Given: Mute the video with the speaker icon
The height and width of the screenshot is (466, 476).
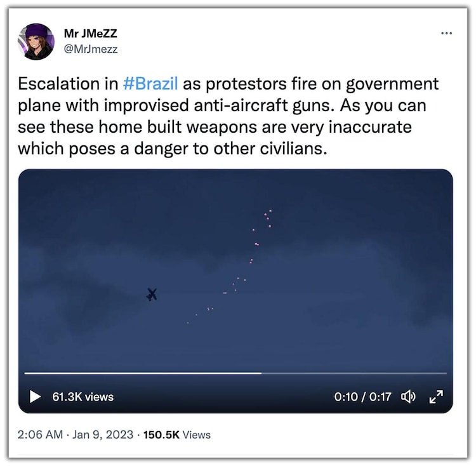Looking at the screenshot, I should [408, 397].
